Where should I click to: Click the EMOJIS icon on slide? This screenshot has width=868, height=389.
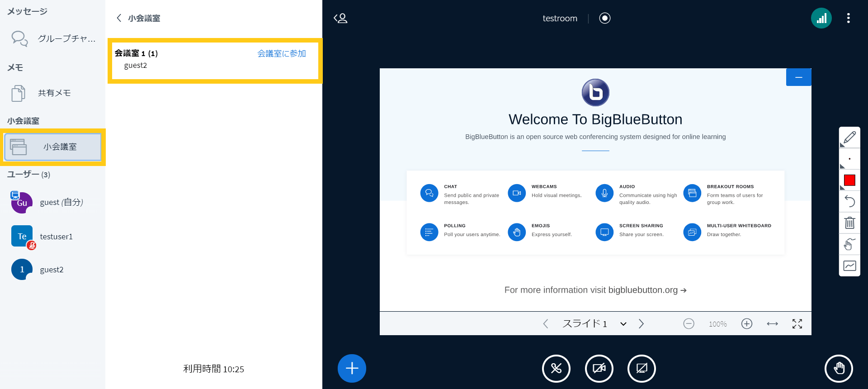point(517,232)
